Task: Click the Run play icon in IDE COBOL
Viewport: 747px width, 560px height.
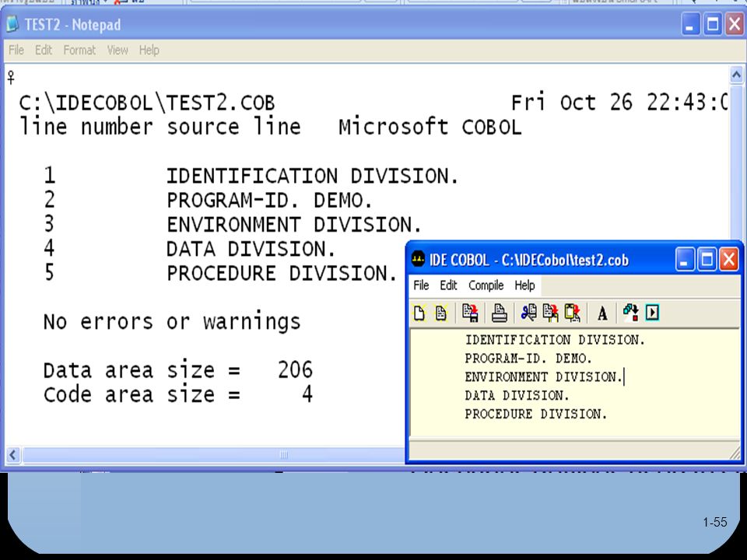Action: click(652, 313)
